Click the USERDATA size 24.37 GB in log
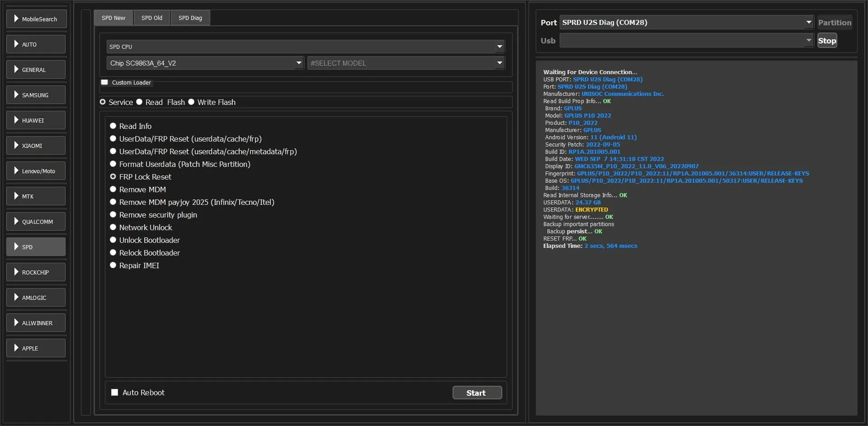 (588, 203)
